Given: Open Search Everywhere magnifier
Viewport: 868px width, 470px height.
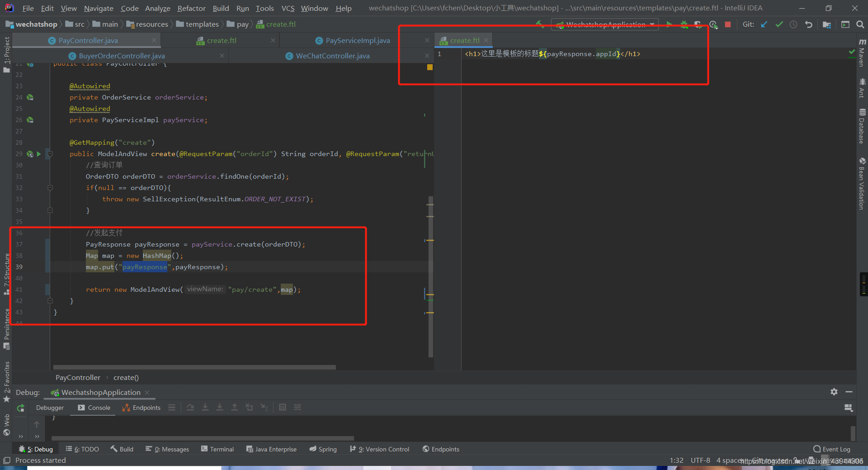Looking at the screenshot, I should coord(860,24).
